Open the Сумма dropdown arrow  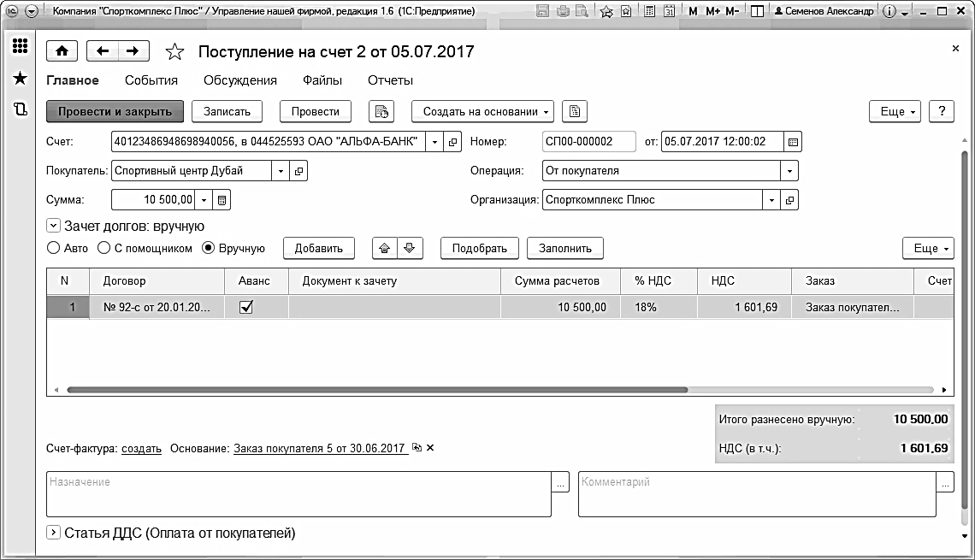[204, 200]
